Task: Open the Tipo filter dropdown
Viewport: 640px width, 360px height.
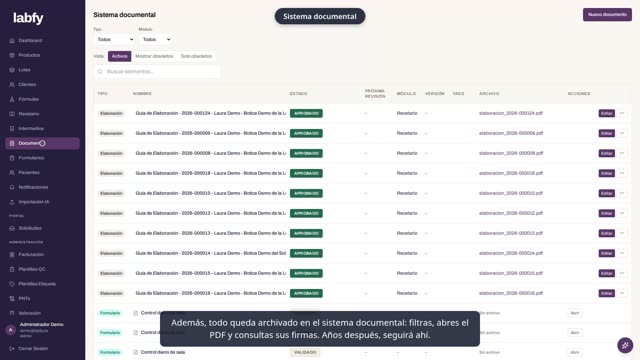Action: click(114, 40)
